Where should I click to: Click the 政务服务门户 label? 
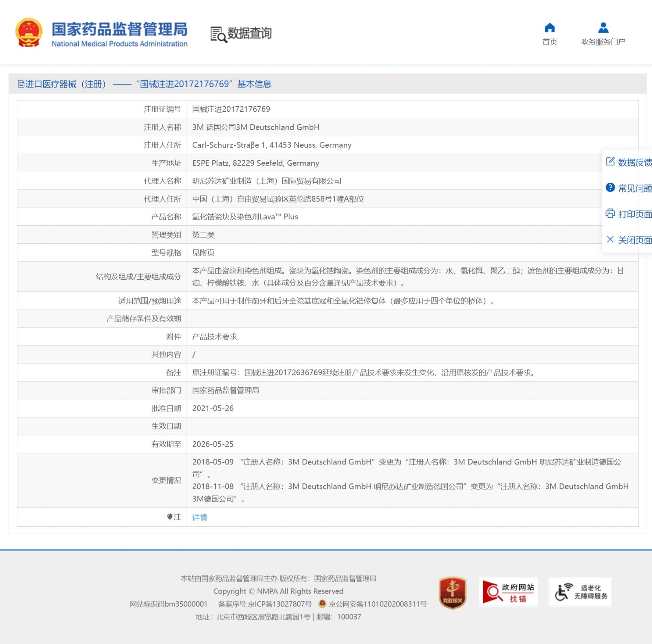[x=603, y=42]
